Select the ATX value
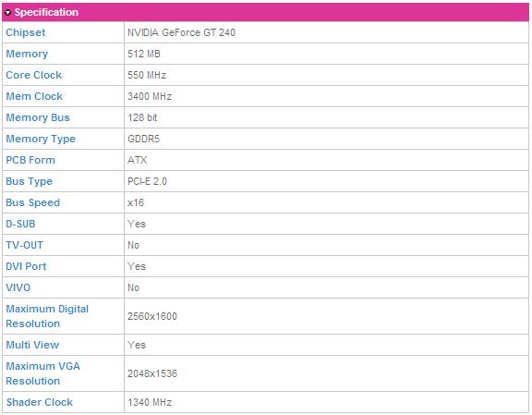532x415 pixels. point(137,160)
